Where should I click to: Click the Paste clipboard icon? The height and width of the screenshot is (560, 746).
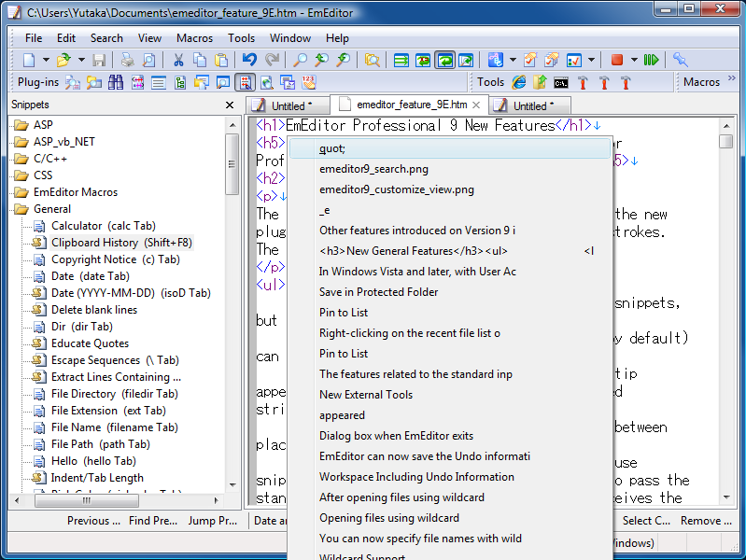[221, 60]
